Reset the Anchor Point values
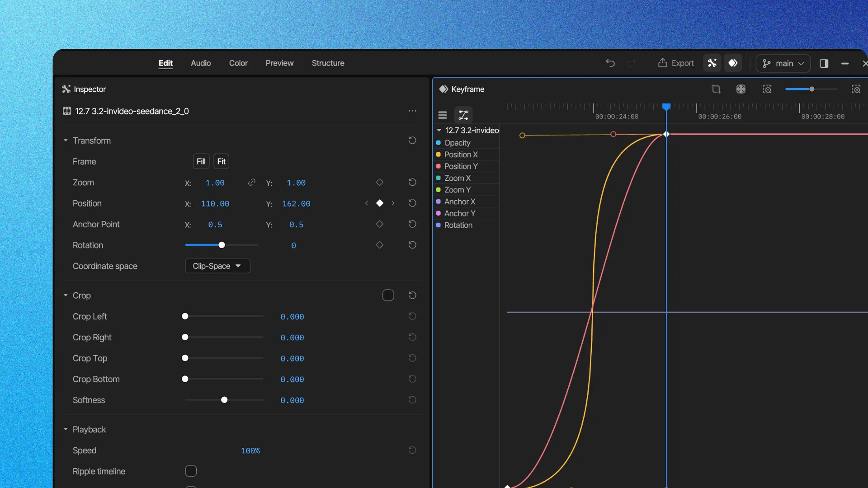 coord(412,224)
